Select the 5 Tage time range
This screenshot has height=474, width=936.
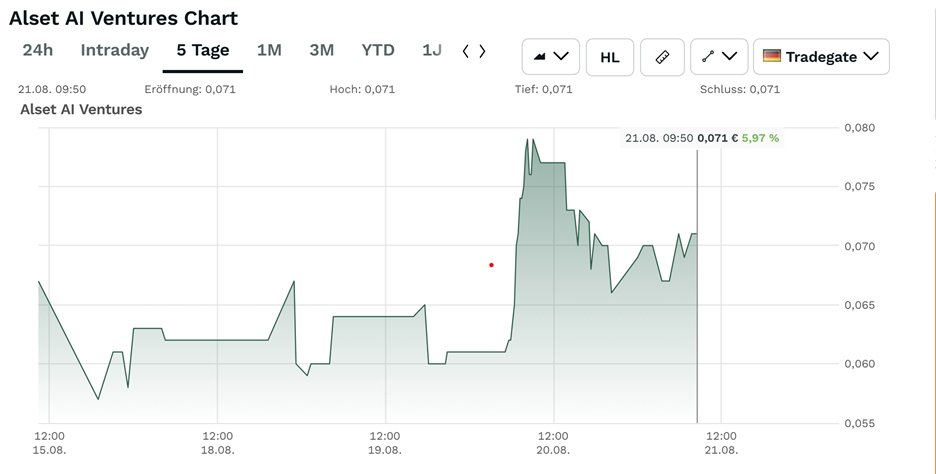[x=203, y=50]
